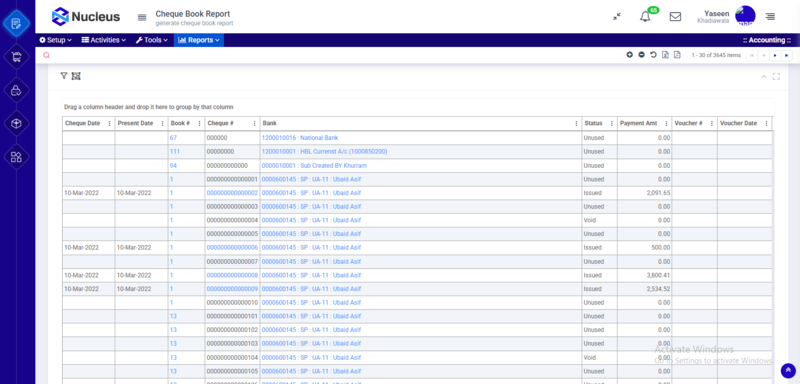This screenshot has height=384, width=800.
Task: Export the report to PDF
Action: point(677,55)
